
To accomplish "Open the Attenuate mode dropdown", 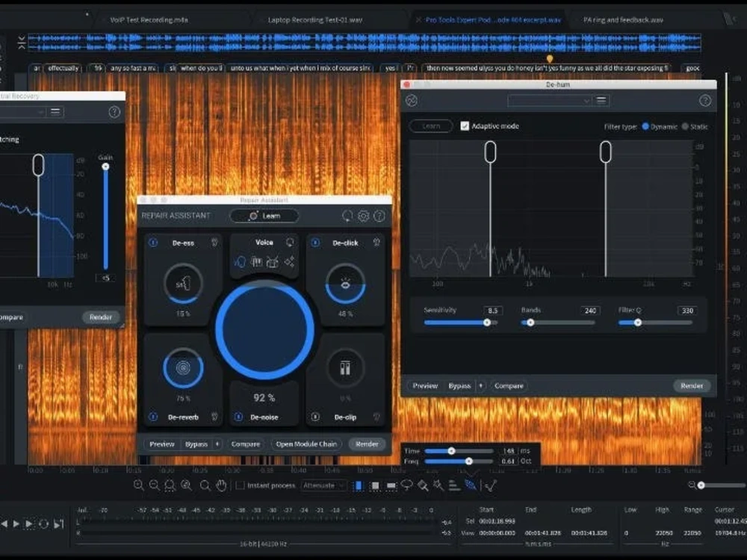I will click(323, 485).
